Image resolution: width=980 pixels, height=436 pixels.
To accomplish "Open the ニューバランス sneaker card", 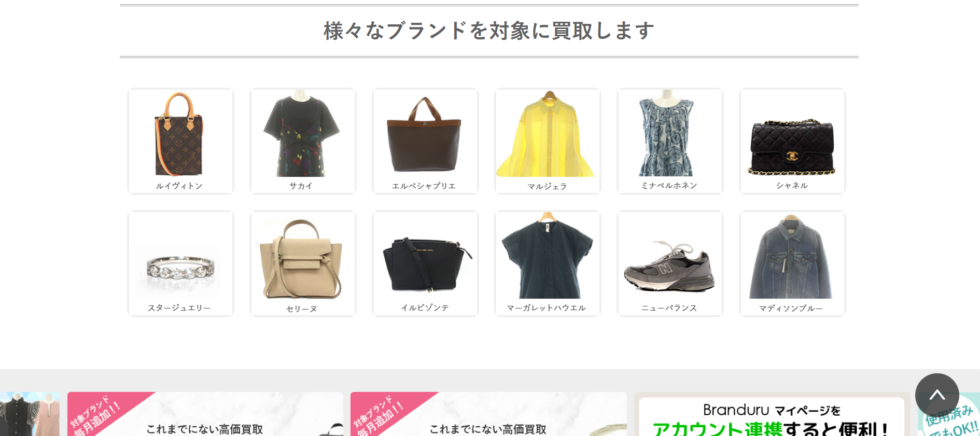I will (670, 263).
